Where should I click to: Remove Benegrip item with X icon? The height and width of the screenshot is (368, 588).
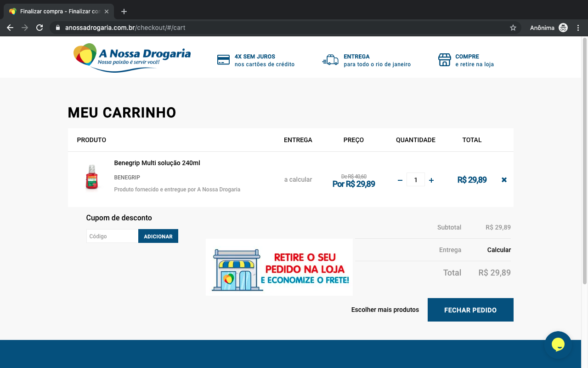tap(504, 180)
